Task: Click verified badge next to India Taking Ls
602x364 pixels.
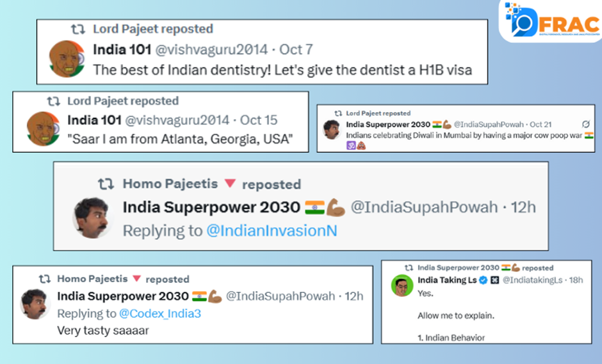Action: pos(484,280)
